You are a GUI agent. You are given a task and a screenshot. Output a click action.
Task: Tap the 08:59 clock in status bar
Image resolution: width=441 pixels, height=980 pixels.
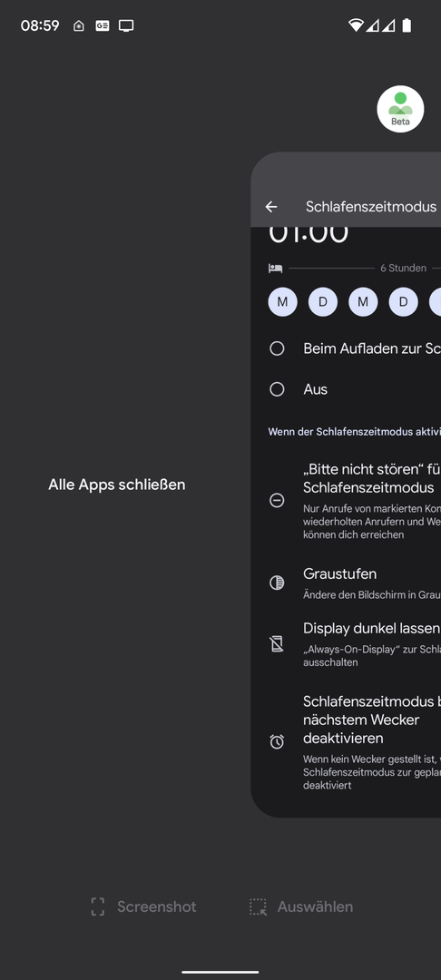40,25
